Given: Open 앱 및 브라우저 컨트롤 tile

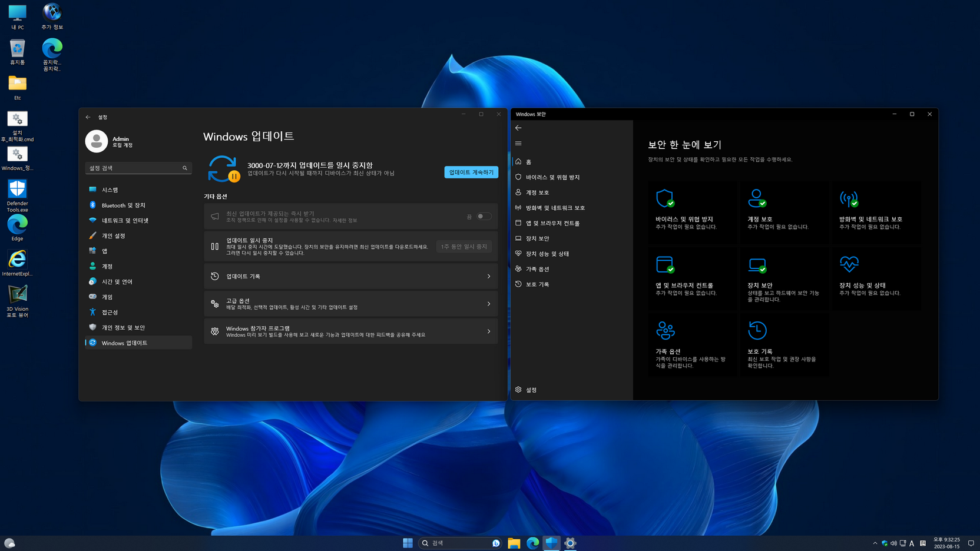Looking at the screenshot, I should pos(693,278).
